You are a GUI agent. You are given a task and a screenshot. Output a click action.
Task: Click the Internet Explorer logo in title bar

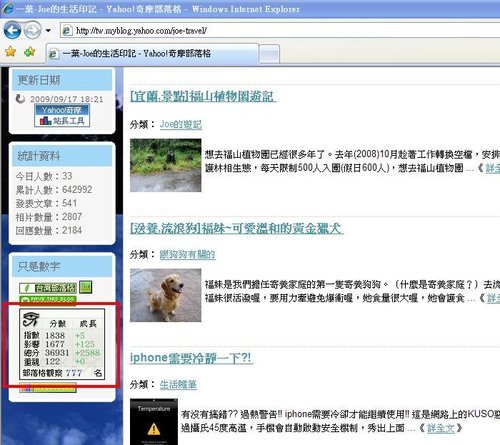pyautogui.click(x=7, y=8)
